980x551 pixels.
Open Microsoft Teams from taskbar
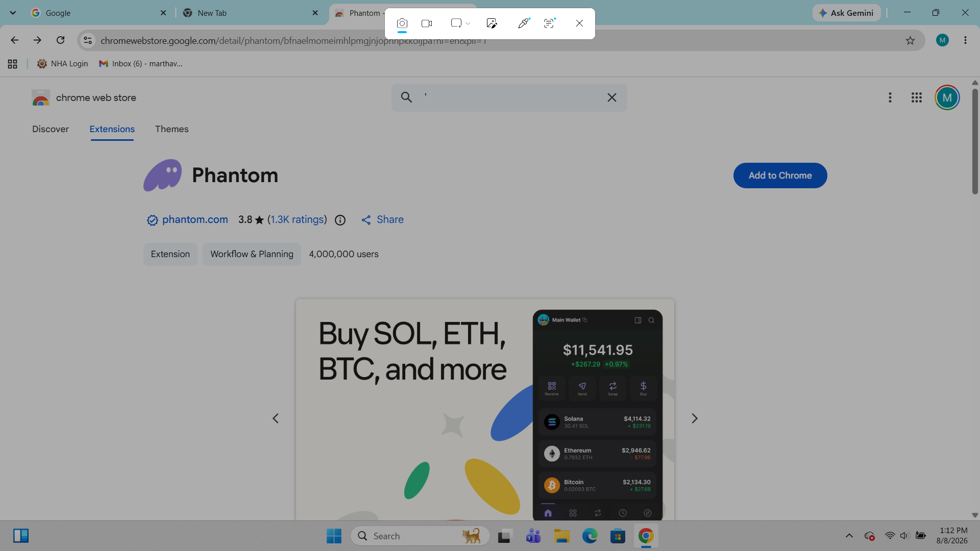point(533,536)
